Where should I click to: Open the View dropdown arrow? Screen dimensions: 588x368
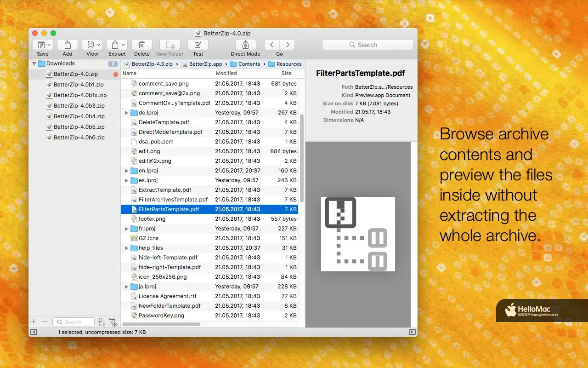(x=99, y=45)
